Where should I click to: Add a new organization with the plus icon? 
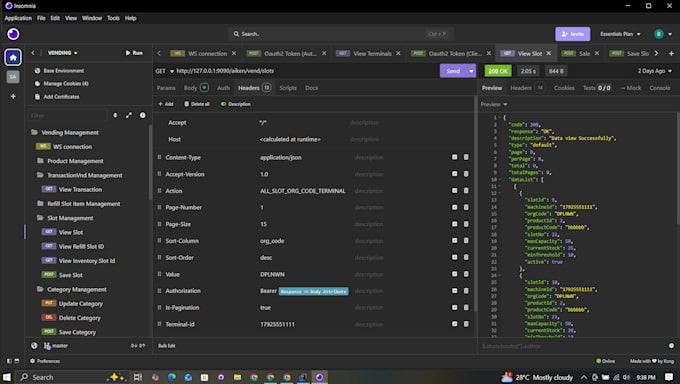tap(13, 96)
